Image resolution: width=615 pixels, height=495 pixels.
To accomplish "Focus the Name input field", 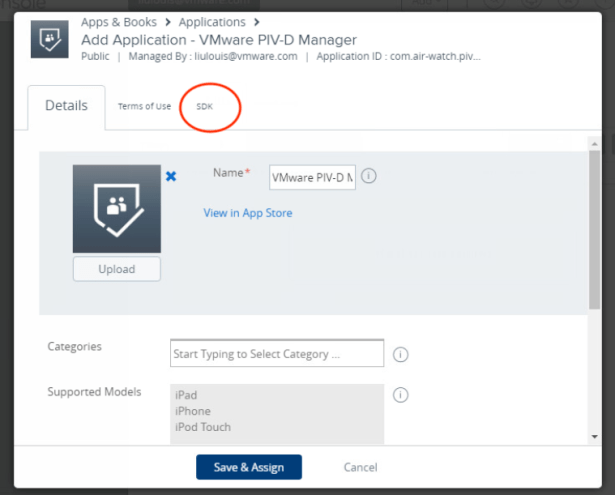I will click(312, 177).
